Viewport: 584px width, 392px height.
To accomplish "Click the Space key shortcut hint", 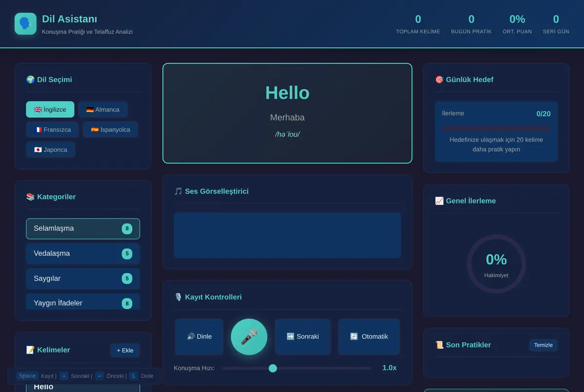I will [27, 376].
